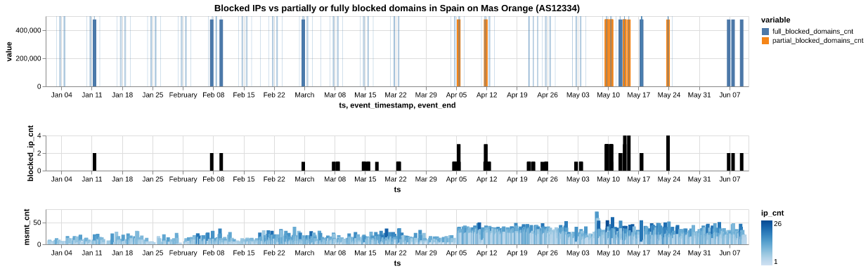This screenshot has height=271, width=868.
Task: Click the '200,000' y-axis tick label
Action: pos(27,59)
